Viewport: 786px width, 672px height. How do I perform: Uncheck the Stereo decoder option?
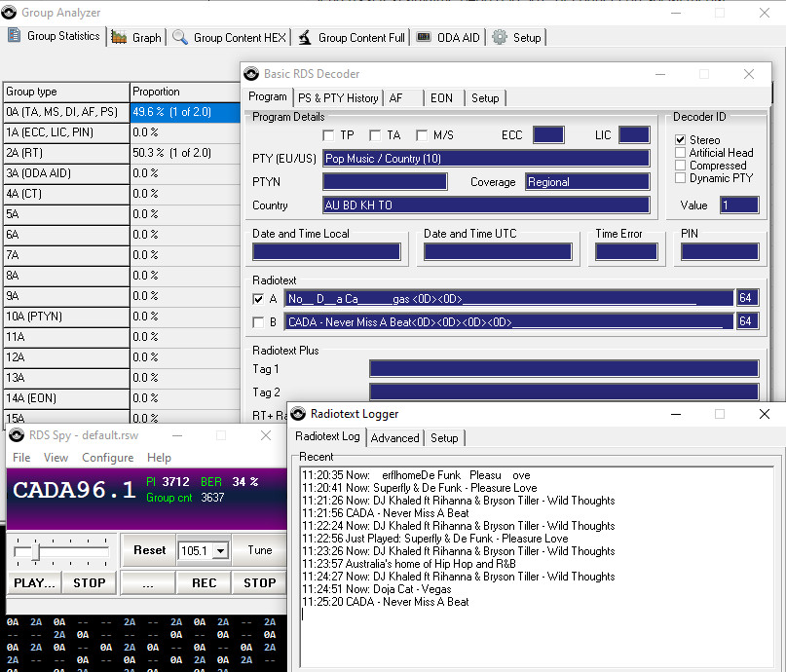tap(681, 140)
